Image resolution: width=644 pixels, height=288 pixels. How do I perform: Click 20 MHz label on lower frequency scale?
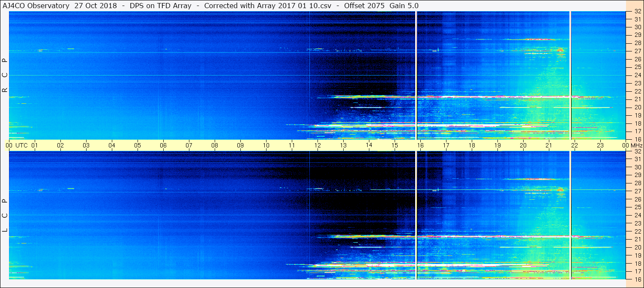[637, 247]
